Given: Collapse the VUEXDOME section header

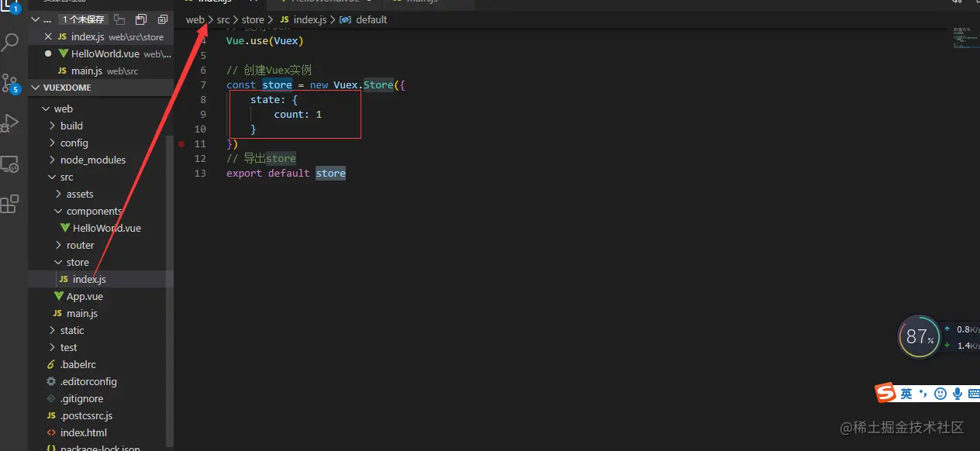Looking at the screenshot, I should 101,88.
